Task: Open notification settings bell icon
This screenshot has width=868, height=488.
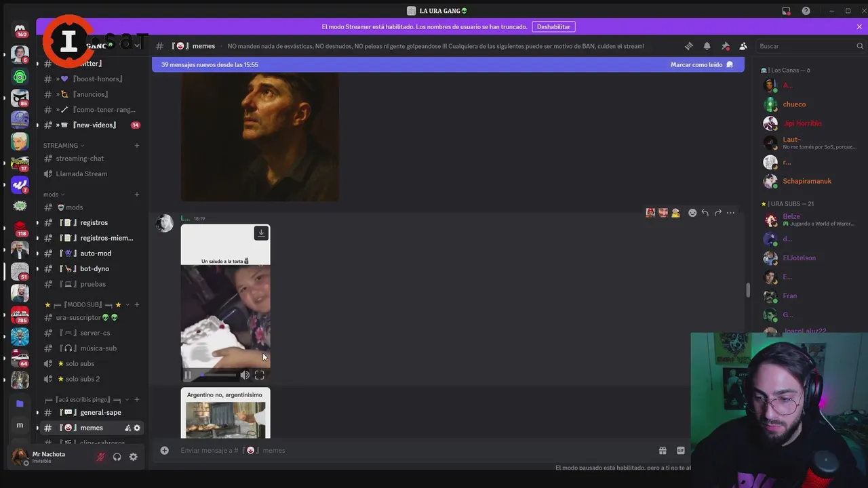Action: pyautogui.click(x=707, y=46)
